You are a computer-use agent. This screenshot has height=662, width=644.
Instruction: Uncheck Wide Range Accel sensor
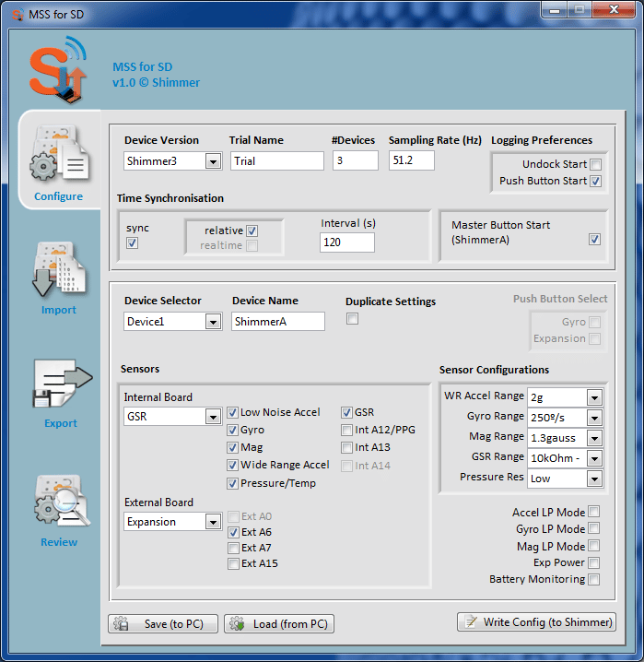232,466
